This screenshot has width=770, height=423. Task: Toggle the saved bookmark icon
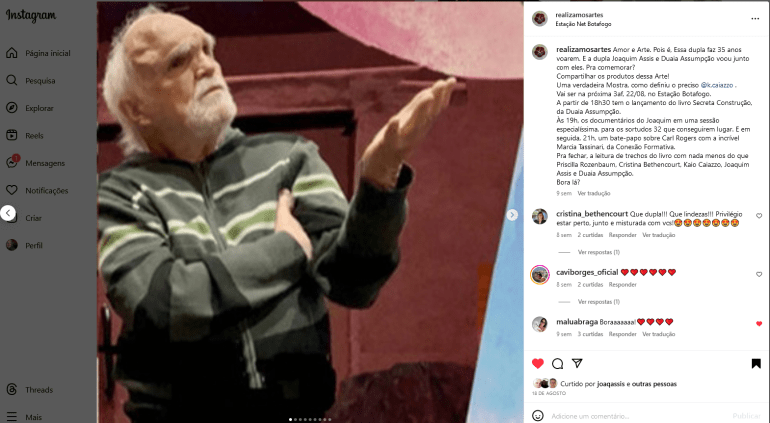pos(756,364)
